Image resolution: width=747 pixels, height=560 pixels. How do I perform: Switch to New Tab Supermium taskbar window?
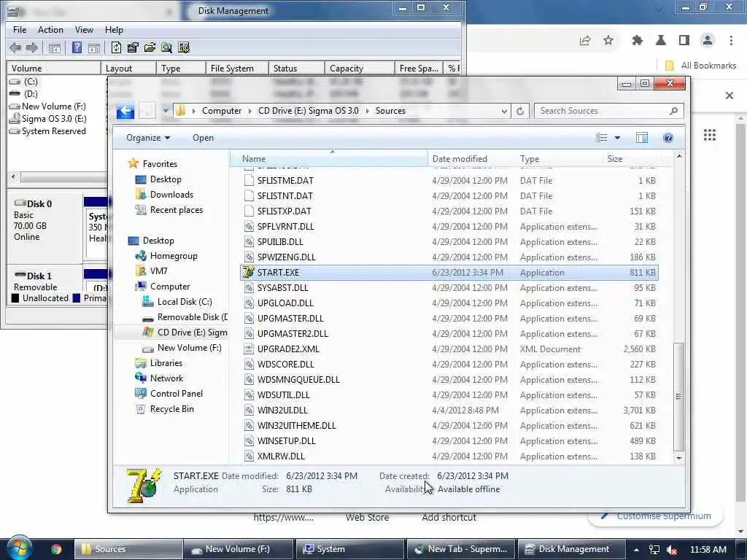coord(461,549)
